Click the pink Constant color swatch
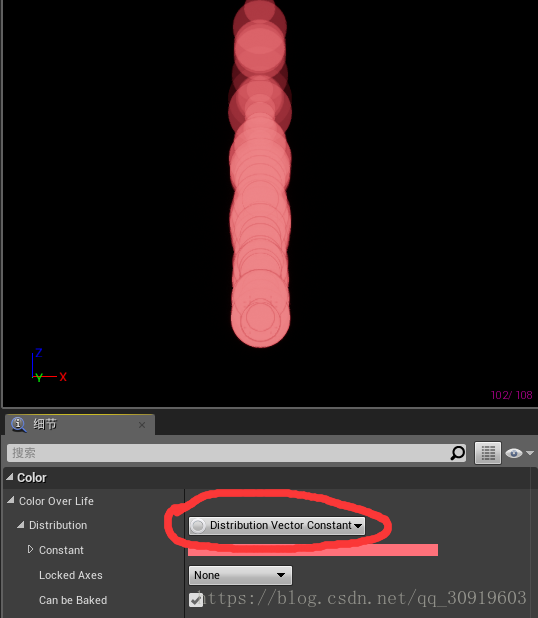Screen dimensions: 538x618 [x=313, y=550]
